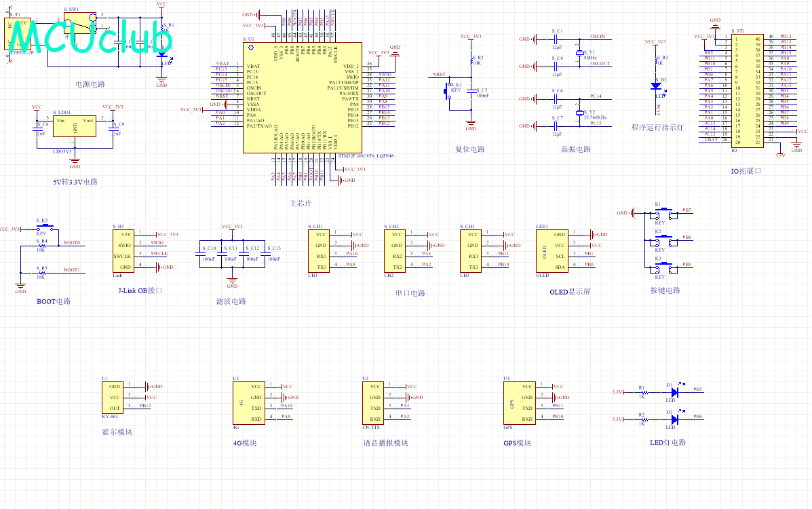Select the S_D2 run indicator LED
812x509 pixels.
pyautogui.click(x=655, y=86)
